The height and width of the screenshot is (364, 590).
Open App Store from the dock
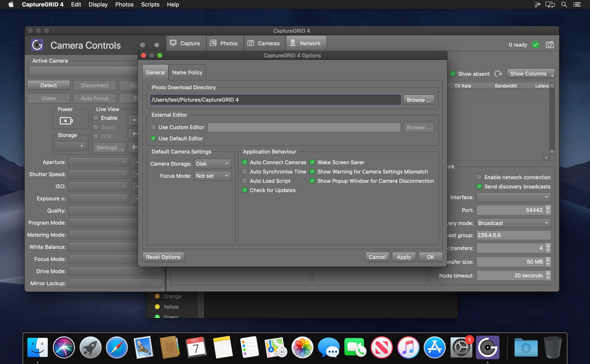pos(435,347)
